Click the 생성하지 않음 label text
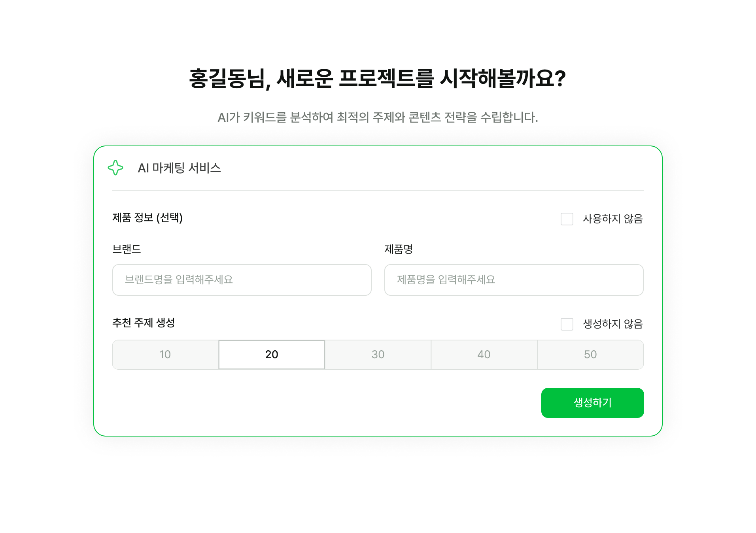The image size is (756, 533). 612,324
